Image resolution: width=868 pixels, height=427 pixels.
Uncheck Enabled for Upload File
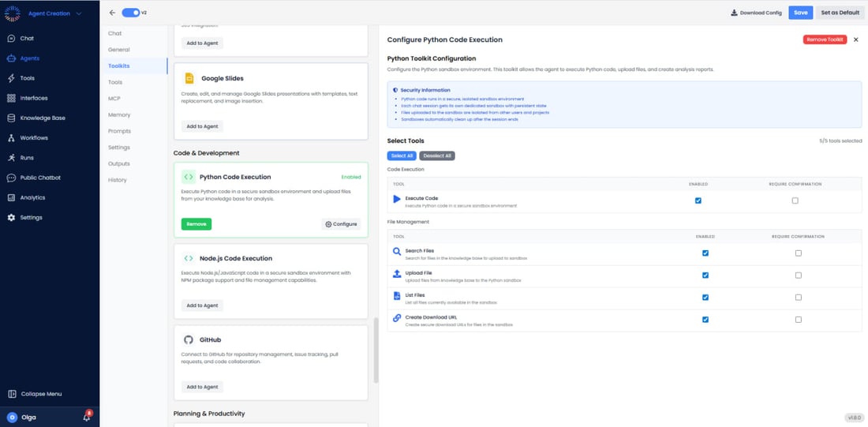(x=705, y=275)
